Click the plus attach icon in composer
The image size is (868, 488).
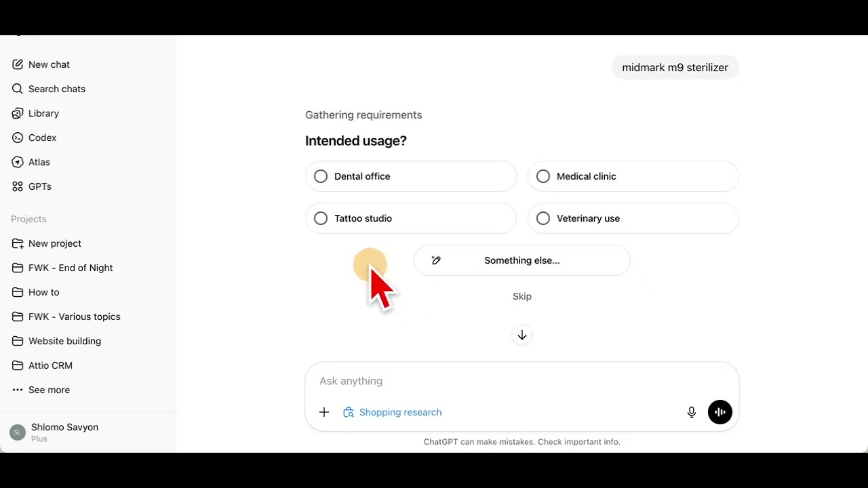point(324,412)
